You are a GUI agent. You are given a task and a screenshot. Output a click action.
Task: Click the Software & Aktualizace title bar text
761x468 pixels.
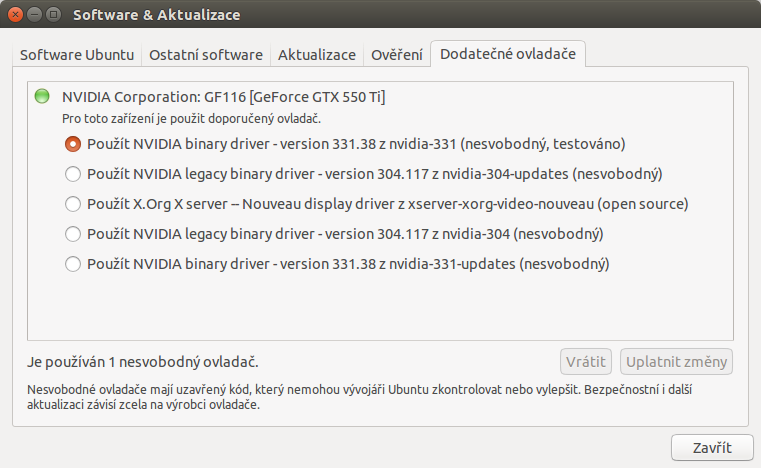[x=156, y=15]
